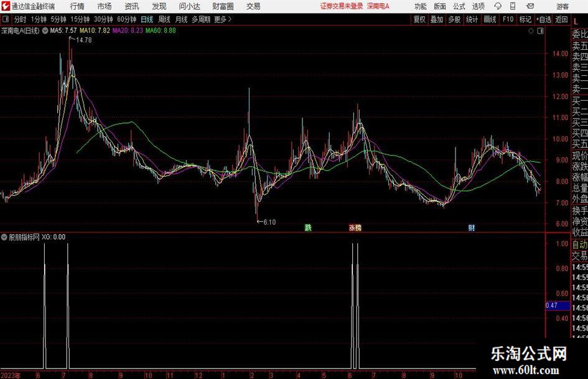588x379 pixels.
Task: Open the 公式 menu
Action: [459, 6]
